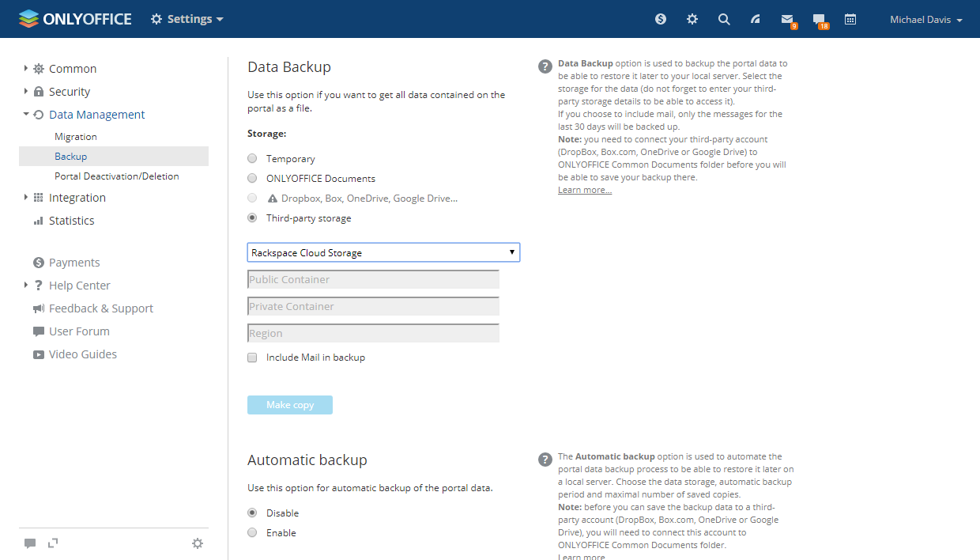Expand the Integration section arrow
This screenshot has width=980, height=560.
(x=25, y=198)
